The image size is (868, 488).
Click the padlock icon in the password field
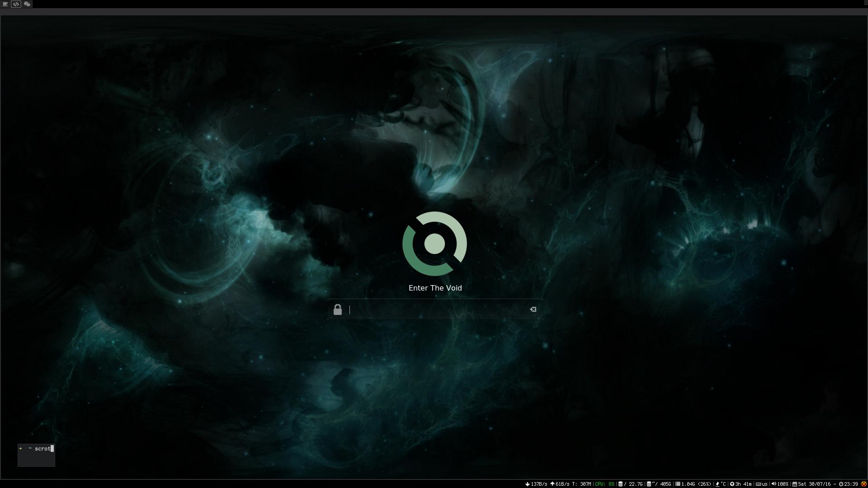(x=338, y=310)
